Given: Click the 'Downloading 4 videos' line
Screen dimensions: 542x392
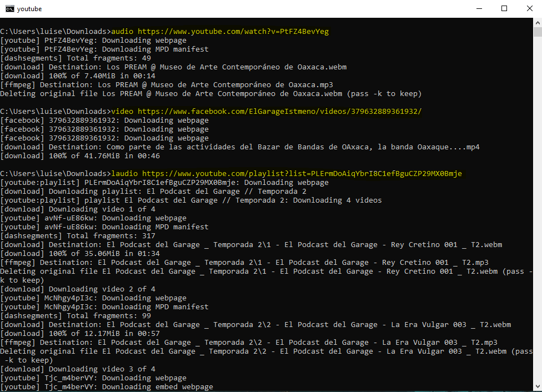Looking at the screenshot, I should [191, 200].
